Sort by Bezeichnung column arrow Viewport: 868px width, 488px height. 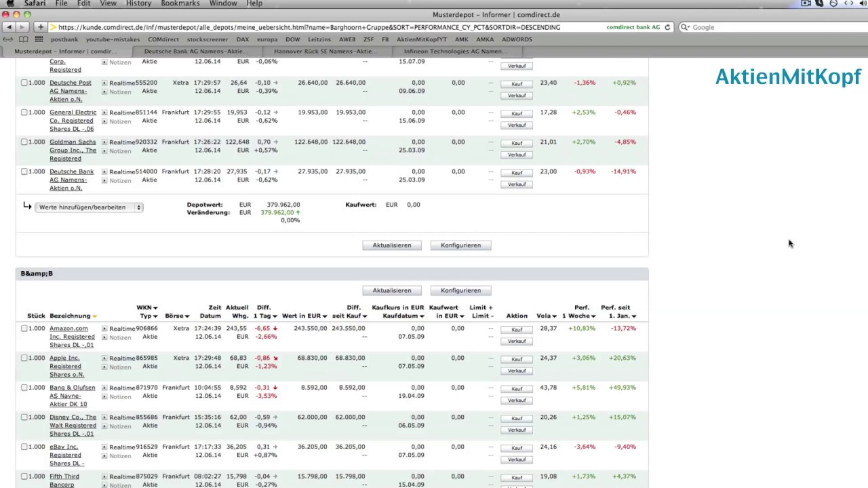[x=95, y=317]
